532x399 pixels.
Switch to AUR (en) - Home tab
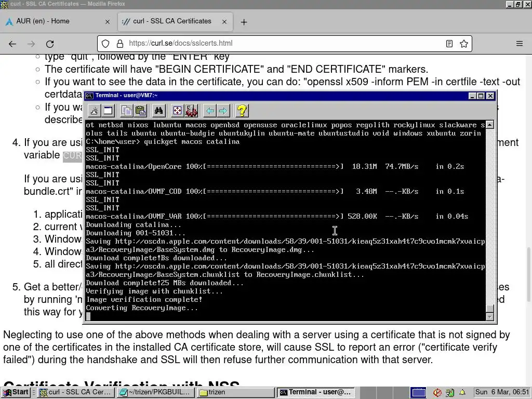coord(58,21)
